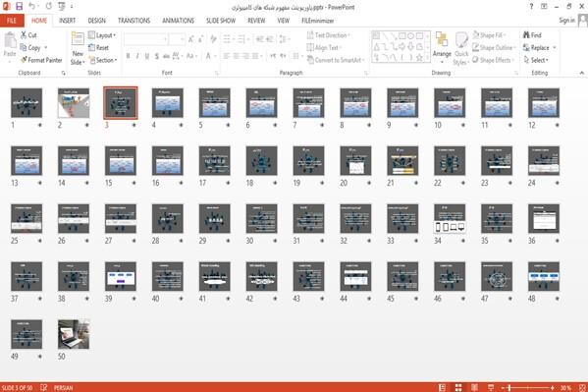The width and height of the screenshot is (588, 392).
Task: Click the zoom in plus button
Action: [x=553, y=387]
